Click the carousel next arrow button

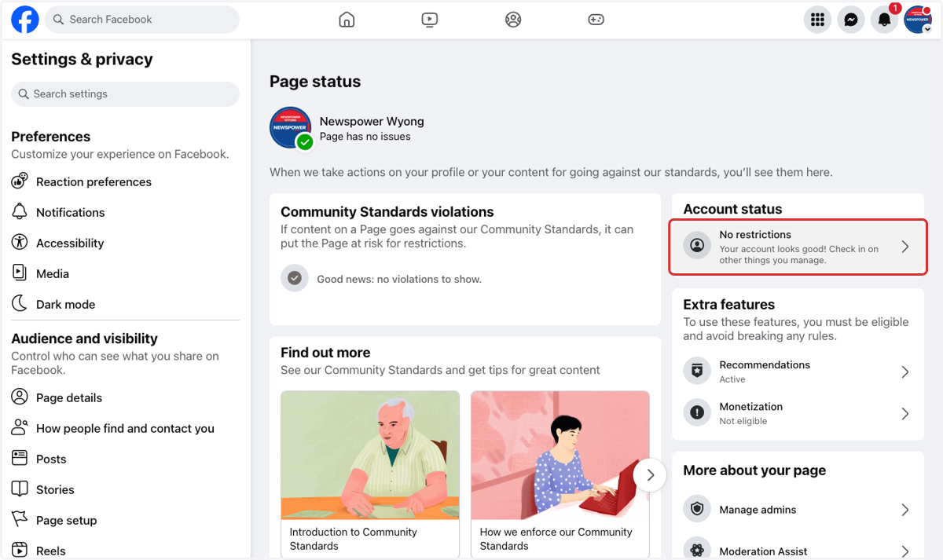[x=650, y=474]
